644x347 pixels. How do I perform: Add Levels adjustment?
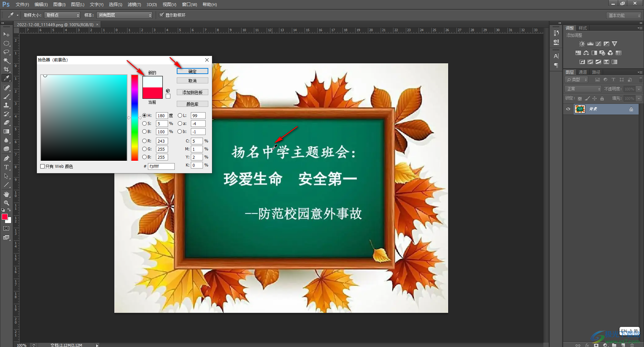[590, 44]
